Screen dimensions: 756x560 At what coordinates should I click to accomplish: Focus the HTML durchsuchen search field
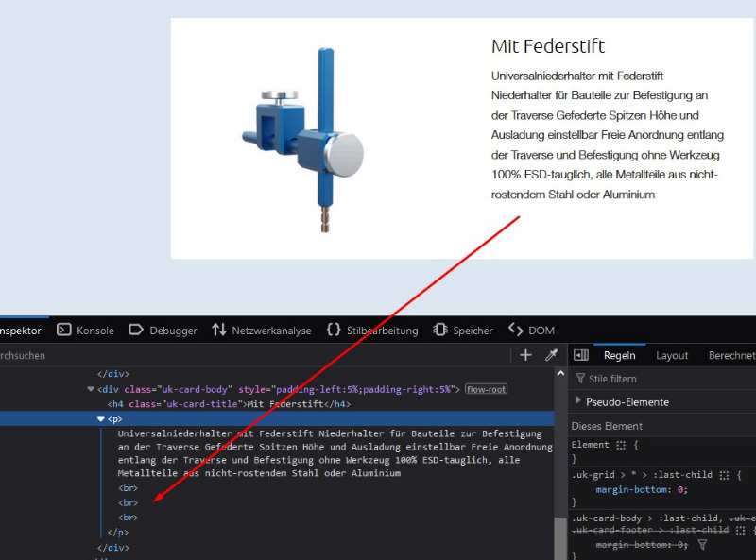tap(253, 356)
